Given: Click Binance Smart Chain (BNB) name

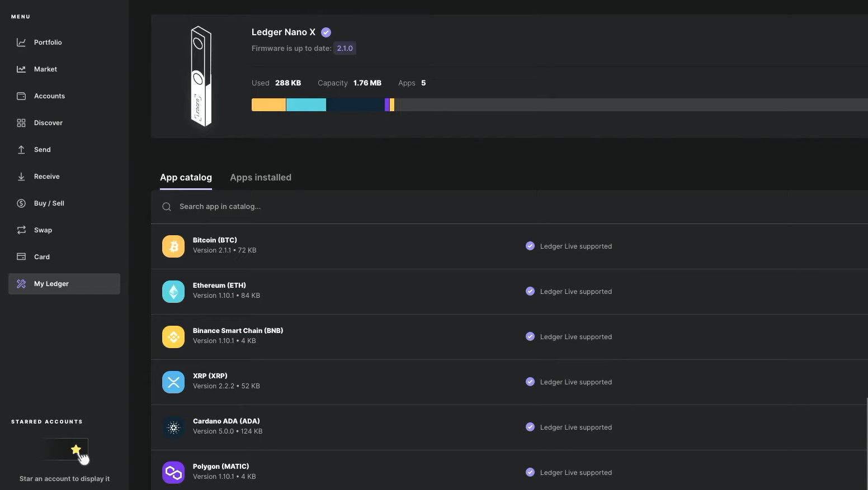Looking at the screenshot, I should (x=238, y=331).
